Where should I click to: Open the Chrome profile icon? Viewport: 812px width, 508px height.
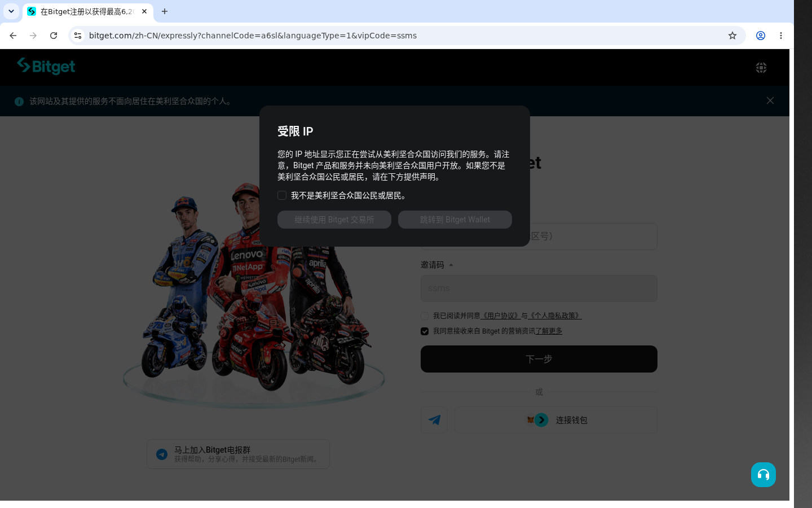(x=761, y=36)
